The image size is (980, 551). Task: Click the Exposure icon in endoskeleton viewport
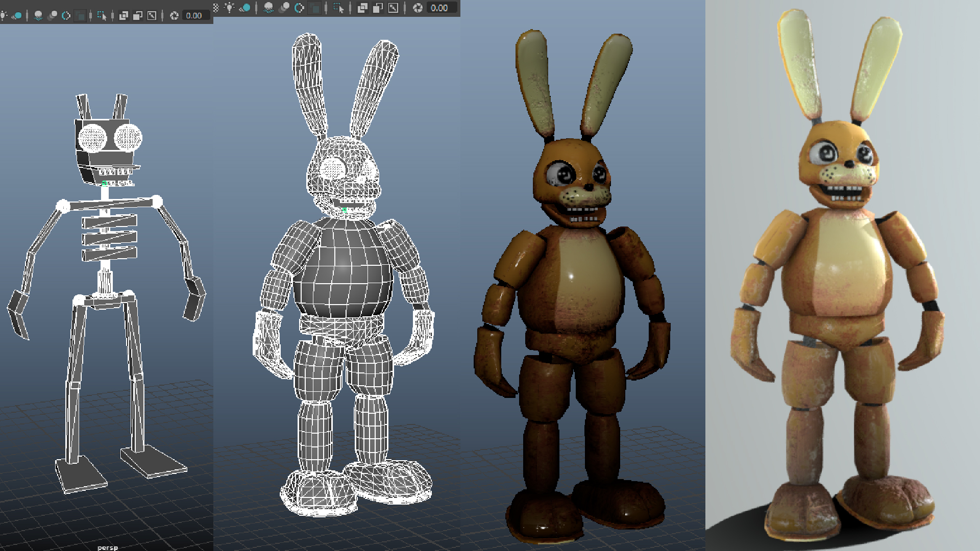174,15
